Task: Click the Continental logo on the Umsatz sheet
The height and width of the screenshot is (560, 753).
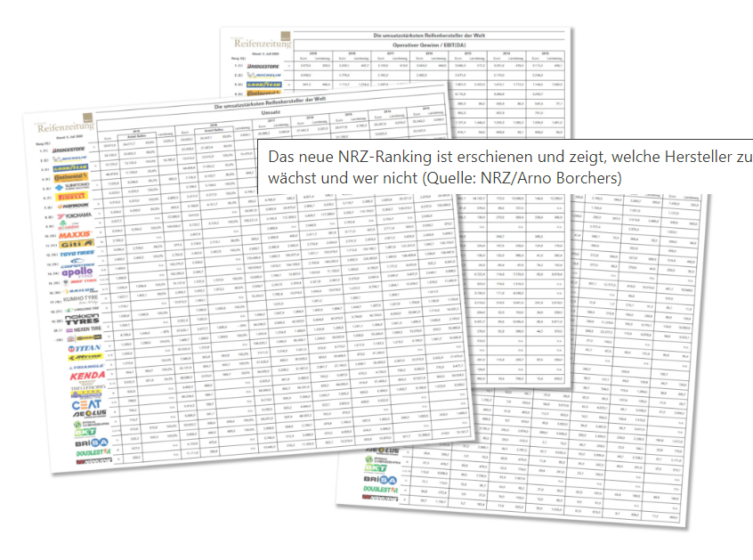Action: (71, 177)
